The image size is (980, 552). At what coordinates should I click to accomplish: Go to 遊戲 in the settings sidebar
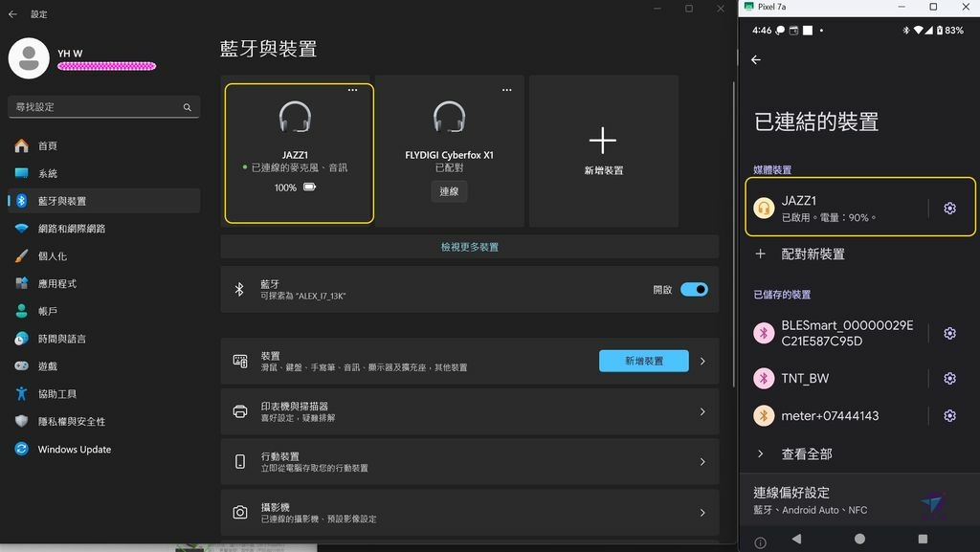tap(103, 365)
